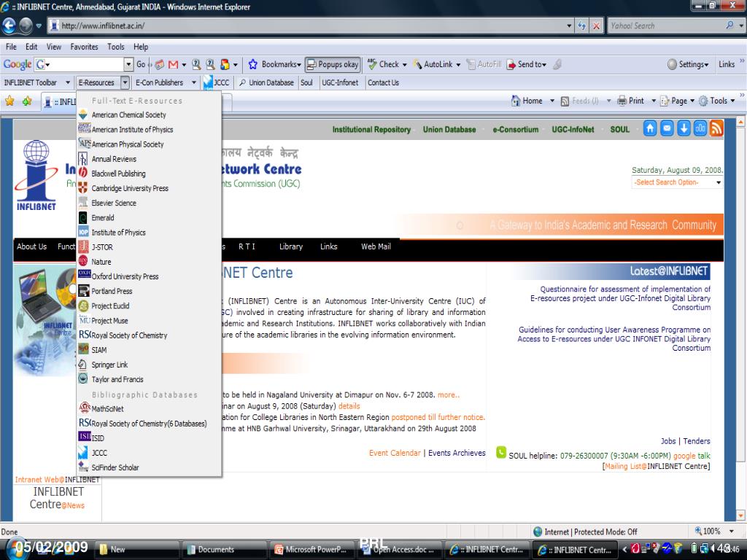747x560 pixels.
Task: Click the Send to icon in Google toolbar
Action: [x=511, y=64]
